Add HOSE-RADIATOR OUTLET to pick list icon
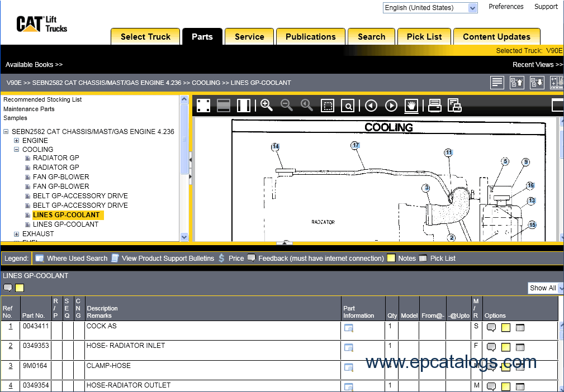The width and height of the screenshot is (564, 392). (x=520, y=386)
